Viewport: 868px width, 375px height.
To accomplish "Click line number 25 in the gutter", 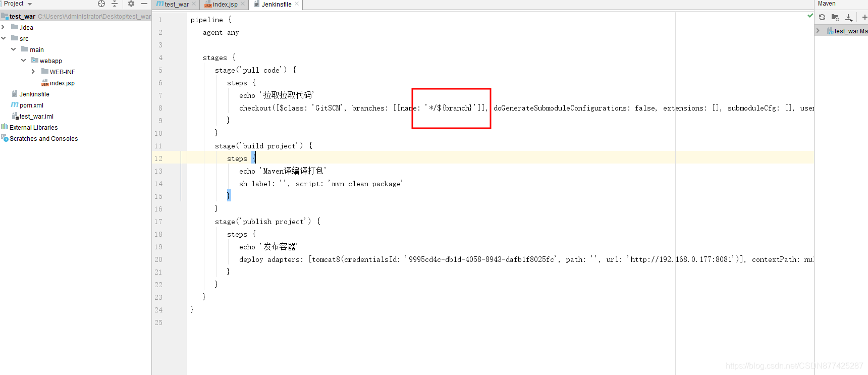I will click(158, 323).
